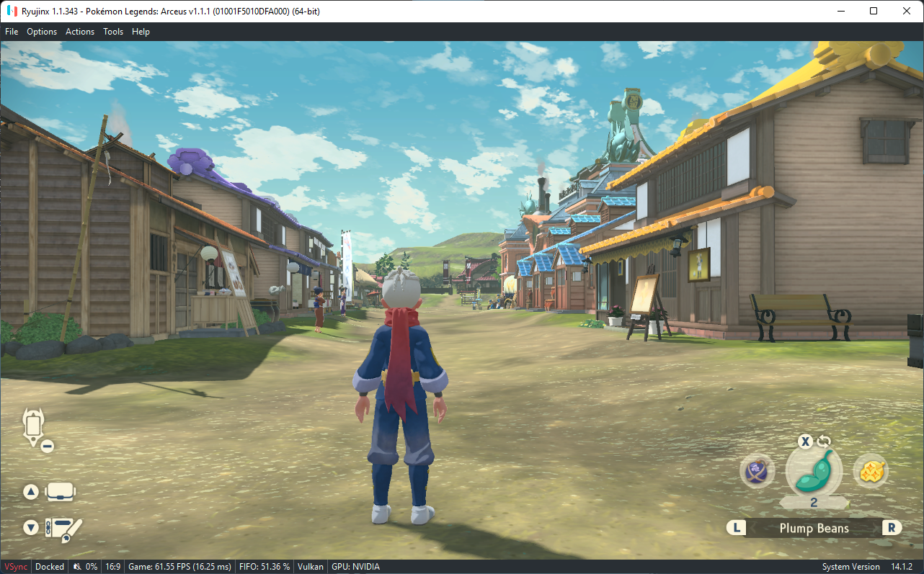This screenshot has width=924, height=574.
Task: Click the satchel bag icon
Action: (x=61, y=492)
